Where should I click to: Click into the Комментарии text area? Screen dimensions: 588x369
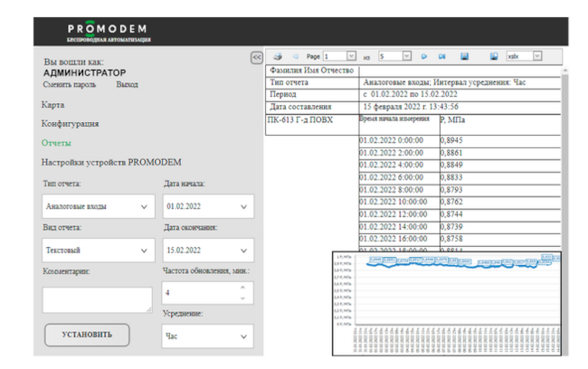click(x=98, y=300)
